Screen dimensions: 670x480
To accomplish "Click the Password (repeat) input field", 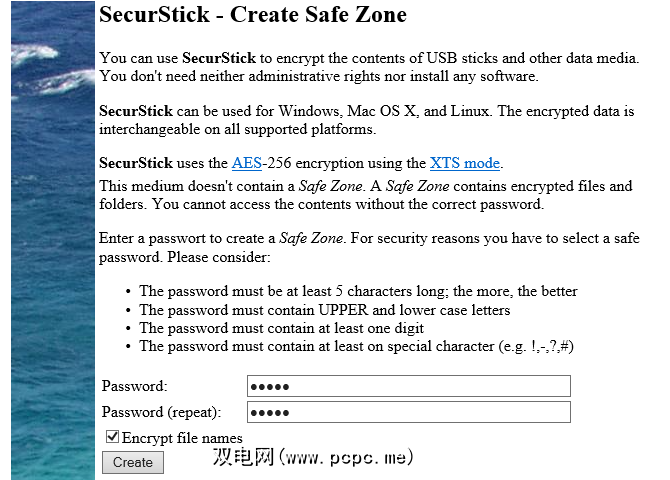I will tap(408, 412).
